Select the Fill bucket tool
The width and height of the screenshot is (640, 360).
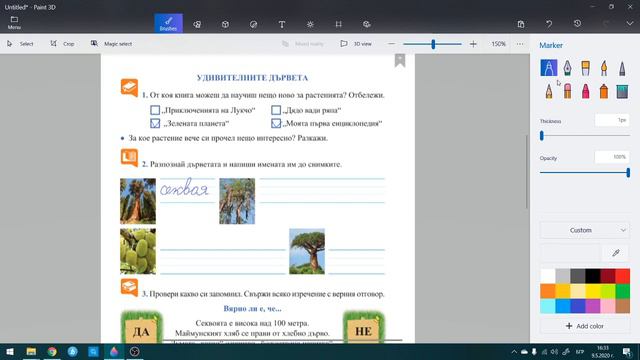[622, 91]
